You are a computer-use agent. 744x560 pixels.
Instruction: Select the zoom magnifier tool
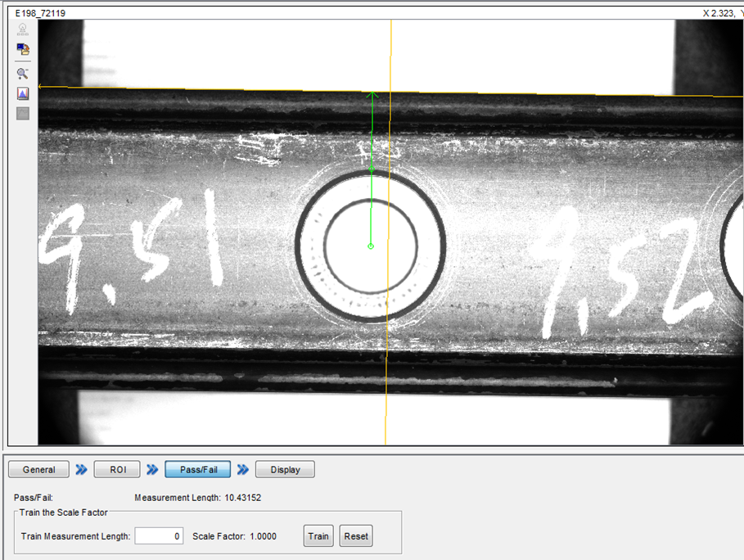coord(23,73)
